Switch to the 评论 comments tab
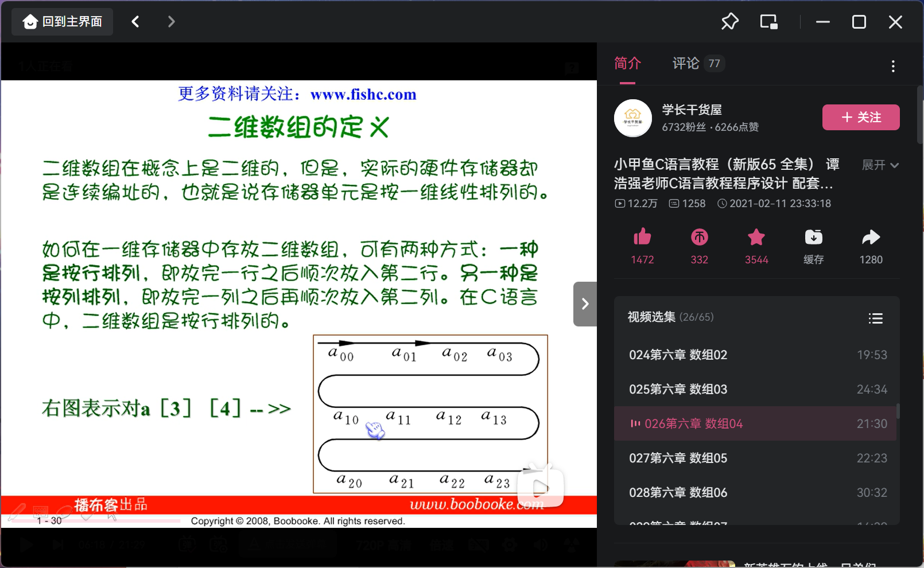The image size is (924, 568). 685,63
